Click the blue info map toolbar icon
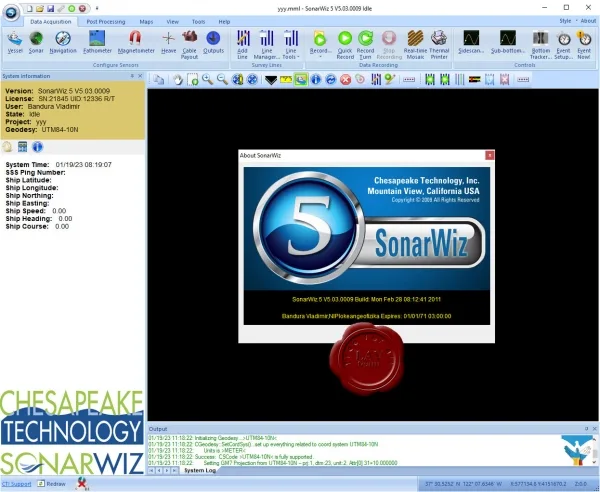Viewport: 600px width, 492px height. click(315, 80)
